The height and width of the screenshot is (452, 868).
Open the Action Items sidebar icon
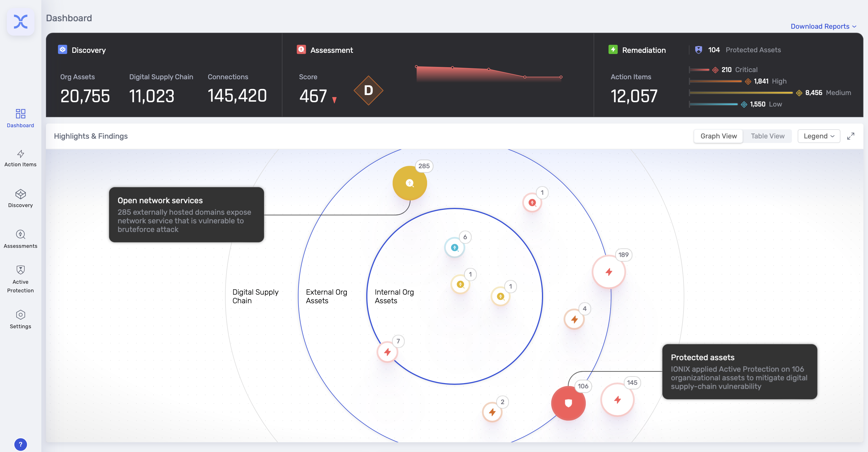point(21,154)
